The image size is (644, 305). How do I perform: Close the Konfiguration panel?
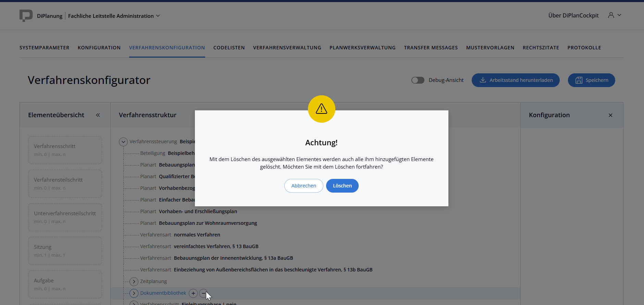[610, 115]
